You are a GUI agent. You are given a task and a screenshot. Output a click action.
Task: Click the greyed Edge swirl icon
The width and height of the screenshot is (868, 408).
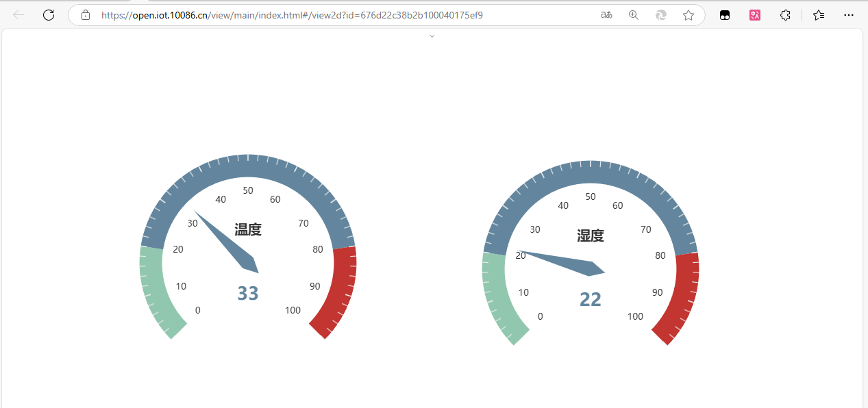661,15
